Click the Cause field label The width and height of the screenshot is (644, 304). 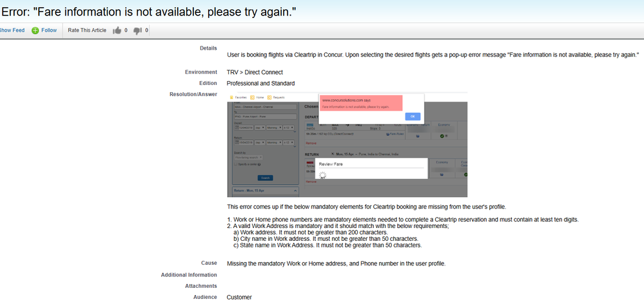(x=209, y=263)
